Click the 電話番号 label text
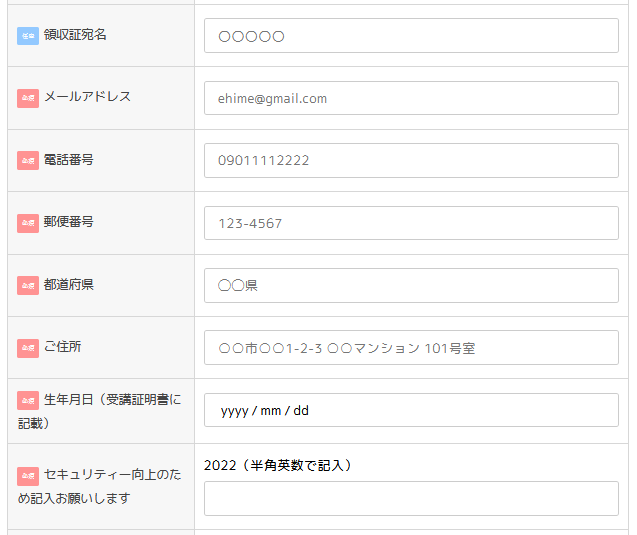The width and height of the screenshot is (637, 535). [69, 160]
